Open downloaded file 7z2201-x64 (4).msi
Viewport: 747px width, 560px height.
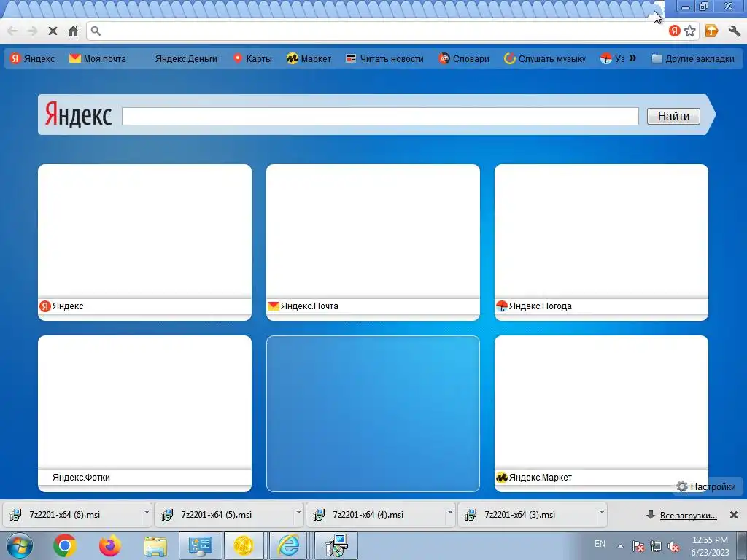click(x=375, y=514)
